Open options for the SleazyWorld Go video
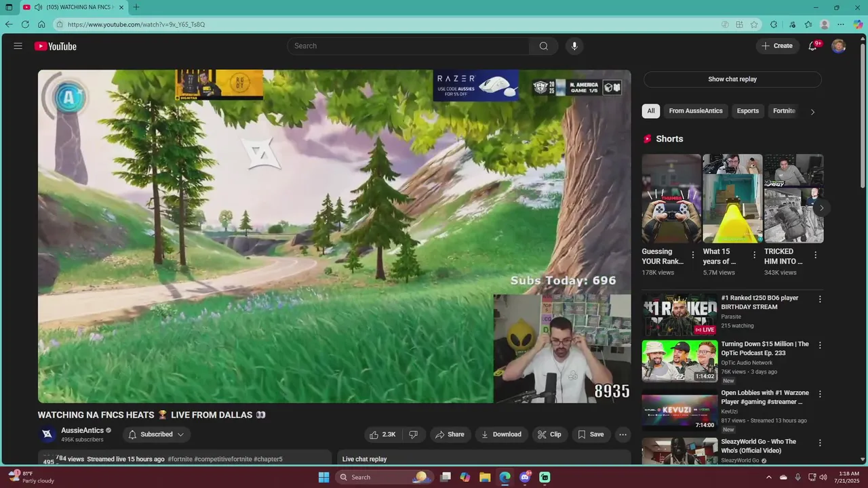Image resolution: width=868 pixels, height=488 pixels. click(x=820, y=443)
